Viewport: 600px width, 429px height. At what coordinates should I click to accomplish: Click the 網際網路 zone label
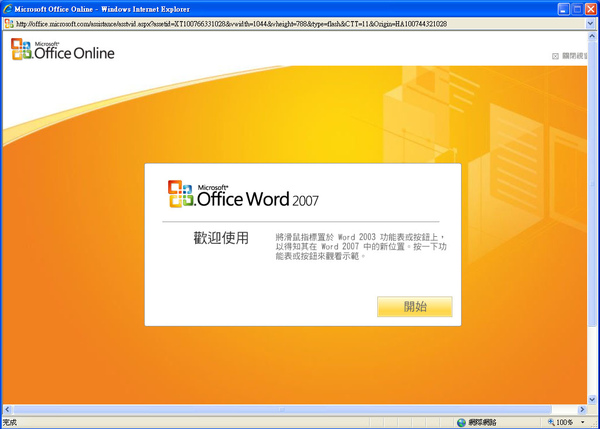(x=483, y=422)
